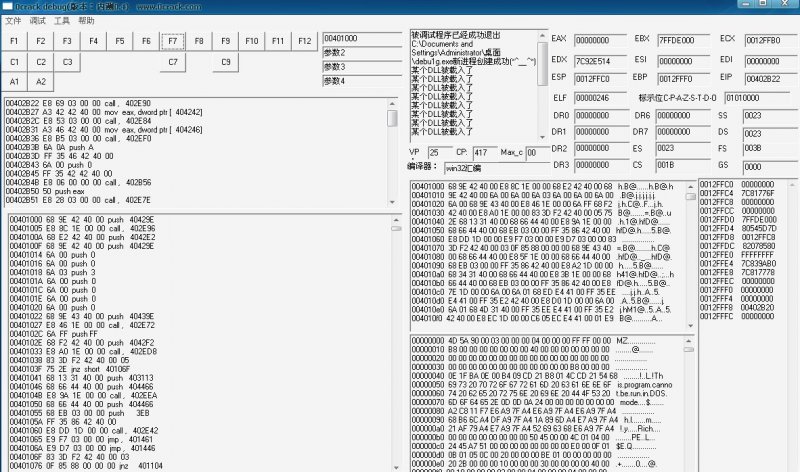
Task: Select log line 被调试程序已经成功退出
Action: tap(456, 35)
